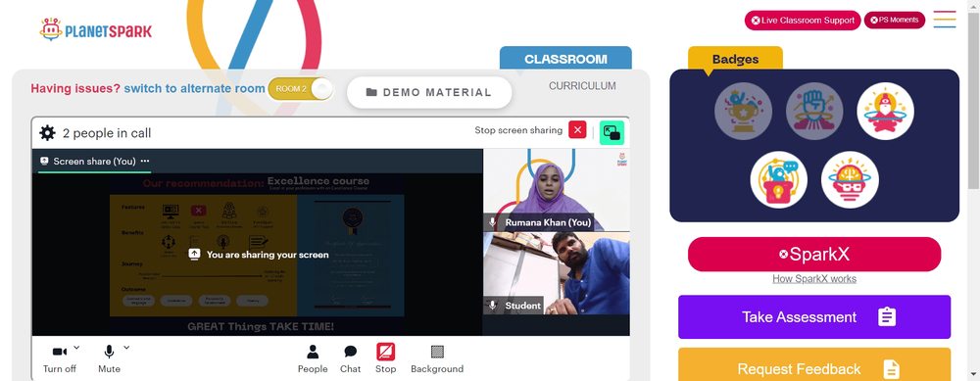Image resolution: width=980 pixels, height=381 pixels.
Task: Click the SparkX button
Action: 814,255
